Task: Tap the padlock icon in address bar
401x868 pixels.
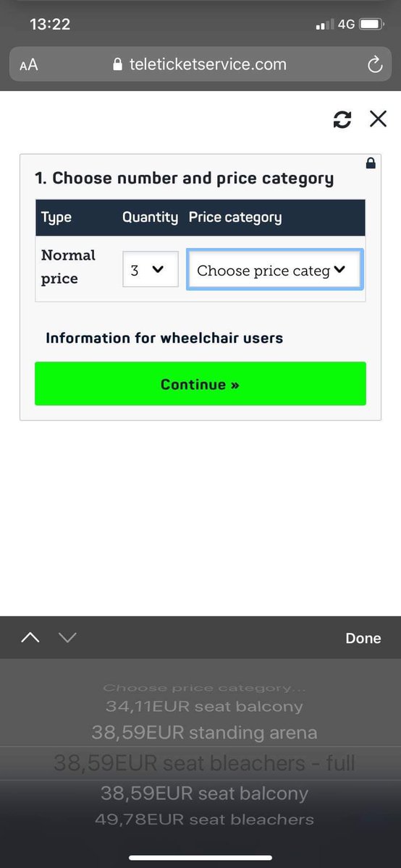Action: [x=118, y=64]
